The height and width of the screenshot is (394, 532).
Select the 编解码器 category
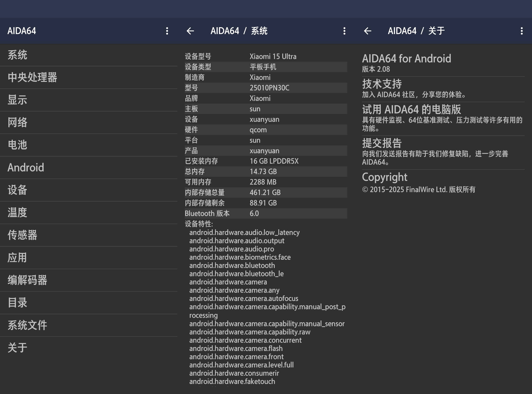tap(88, 280)
